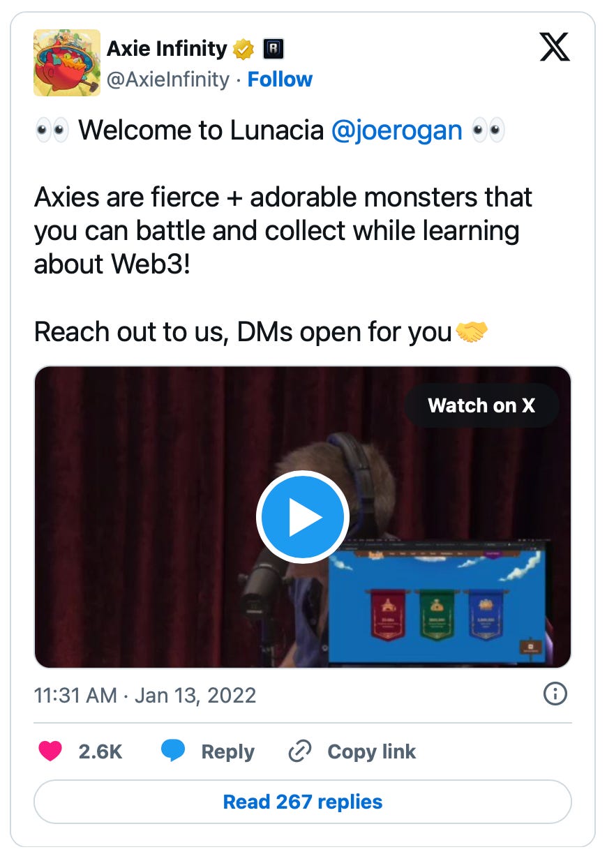This screenshot has height=868, width=607.
Task: Follow the AxieInfinity account
Action: pos(280,80)
